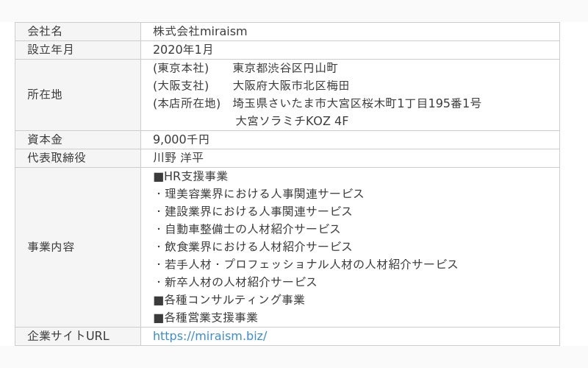The width and height of the screenshot is (588, 368).
Task: Click the ■HR支援事業 heading
Action: point(190,176)
